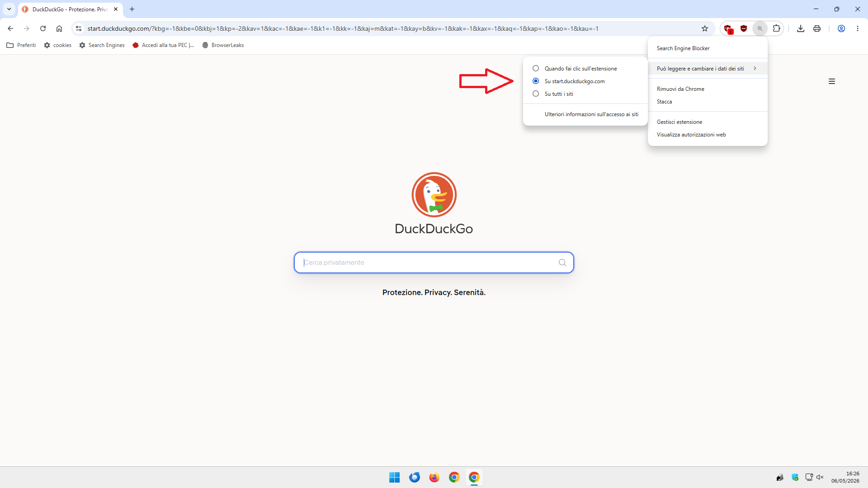
Task: Expand 'Può leggere e cambiare i dati dei siti' submenu
Action: [708, 69]
